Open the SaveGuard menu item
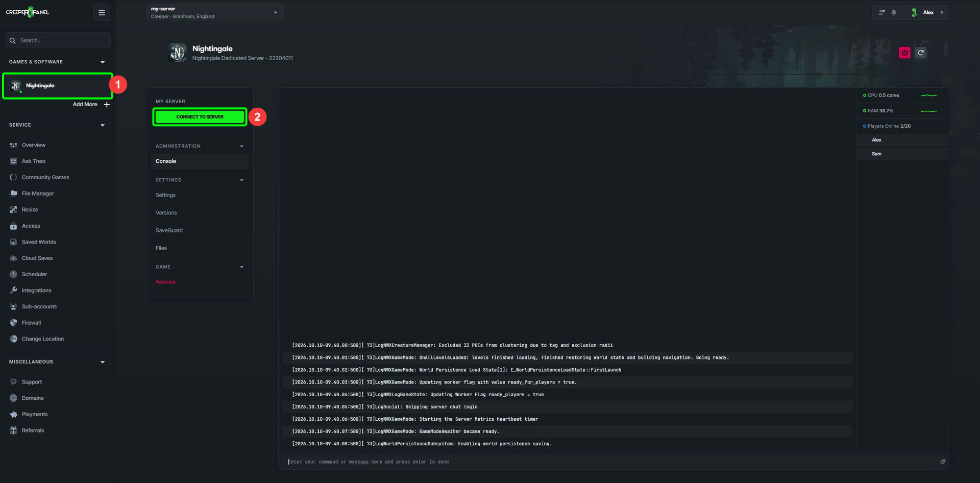 tap(169, 231)
